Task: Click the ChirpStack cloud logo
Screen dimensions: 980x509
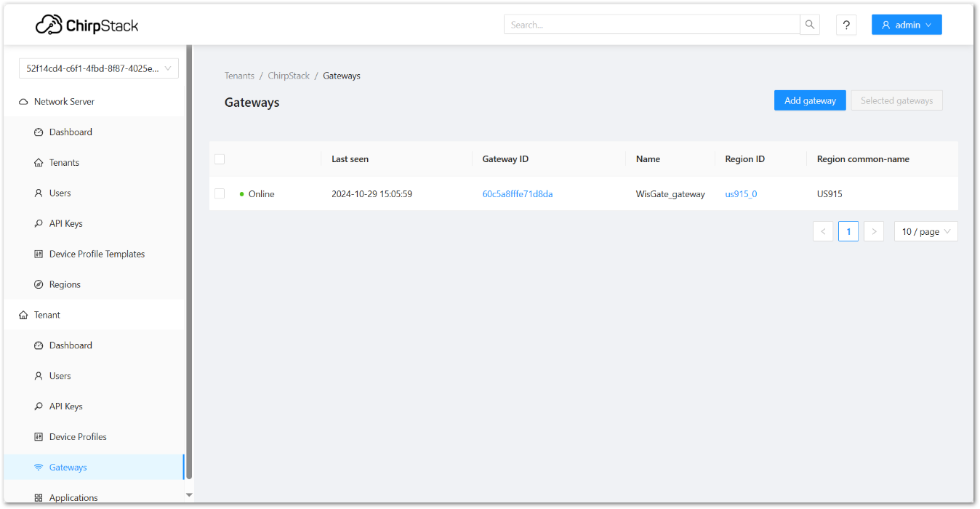Action: coord(49,25)
